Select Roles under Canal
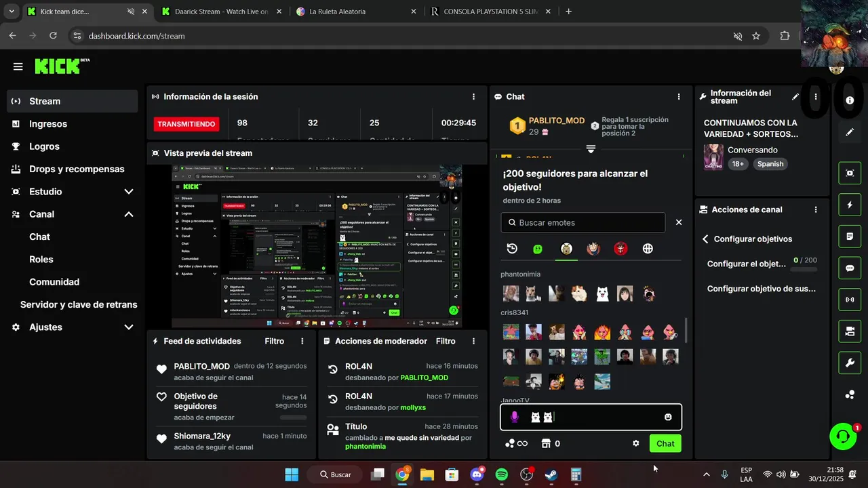Screen dimensions: 868x488 click(41, 260)
